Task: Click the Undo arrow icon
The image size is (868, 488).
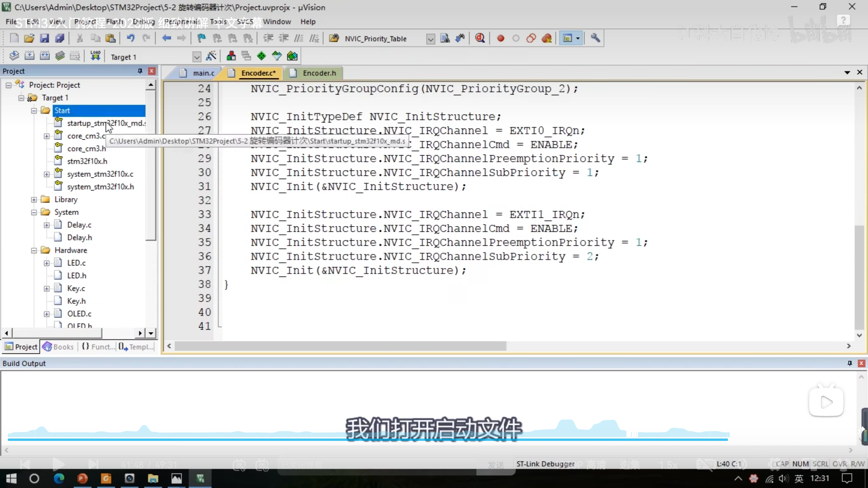Action: [131, 38]
